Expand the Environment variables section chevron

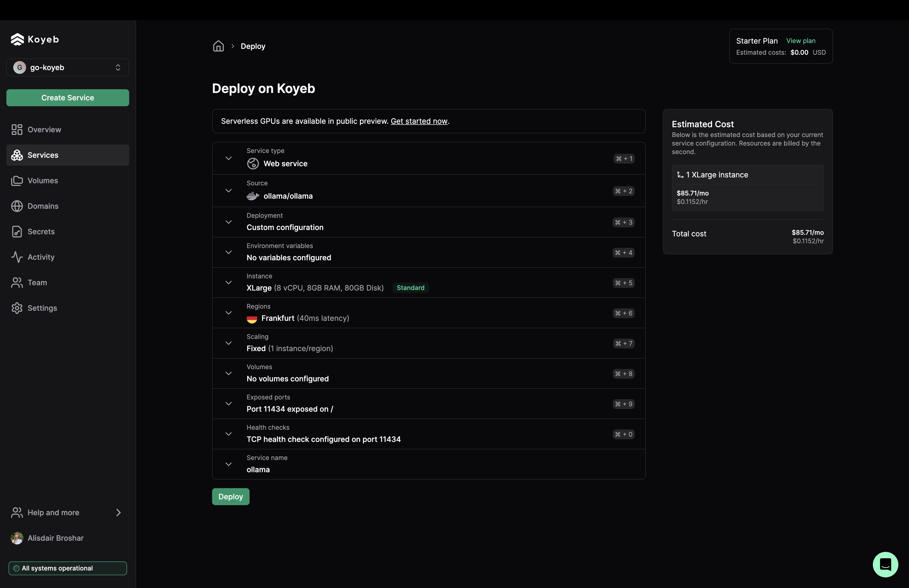[x=228, y=252]
